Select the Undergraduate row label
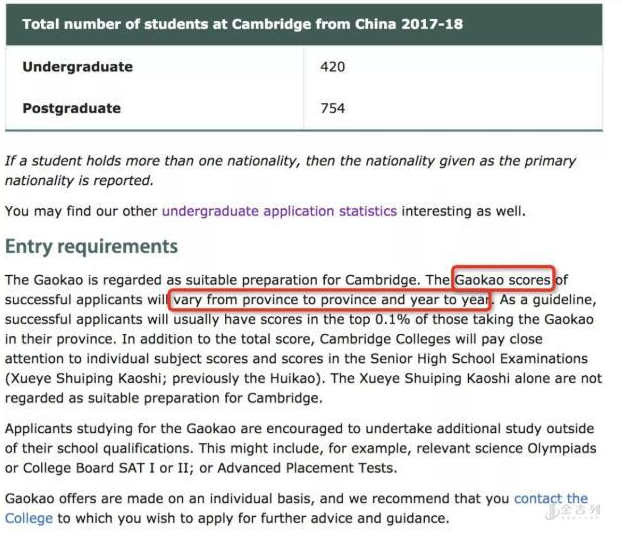The height and width of the screenshot is (540, 622). 77,67
